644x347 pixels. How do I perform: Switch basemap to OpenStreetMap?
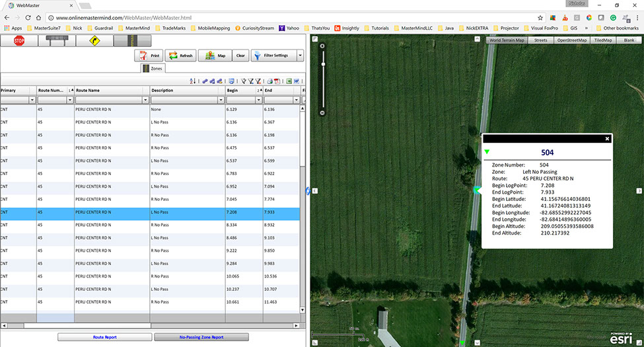click(x=572, y=40)
